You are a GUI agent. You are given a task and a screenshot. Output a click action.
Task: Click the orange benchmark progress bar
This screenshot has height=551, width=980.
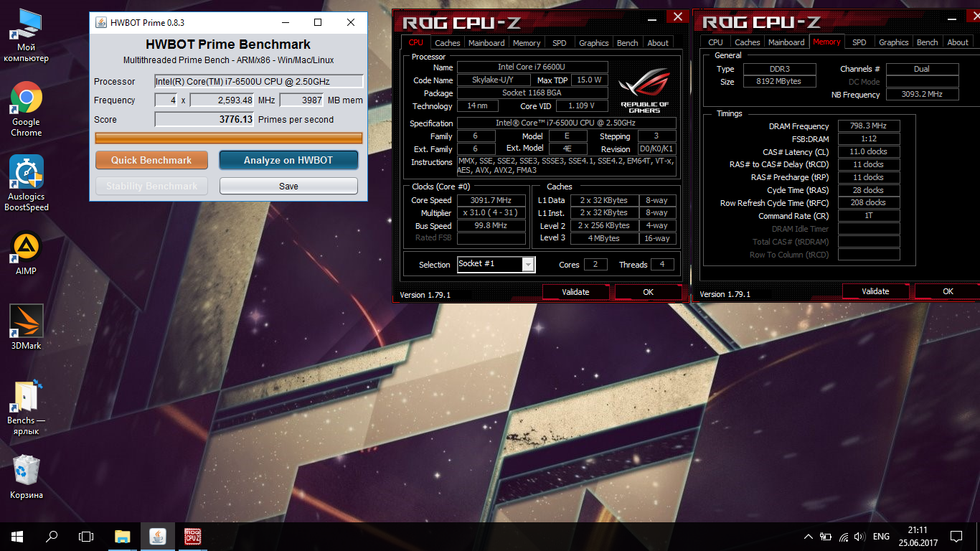[x=229, y=138]
